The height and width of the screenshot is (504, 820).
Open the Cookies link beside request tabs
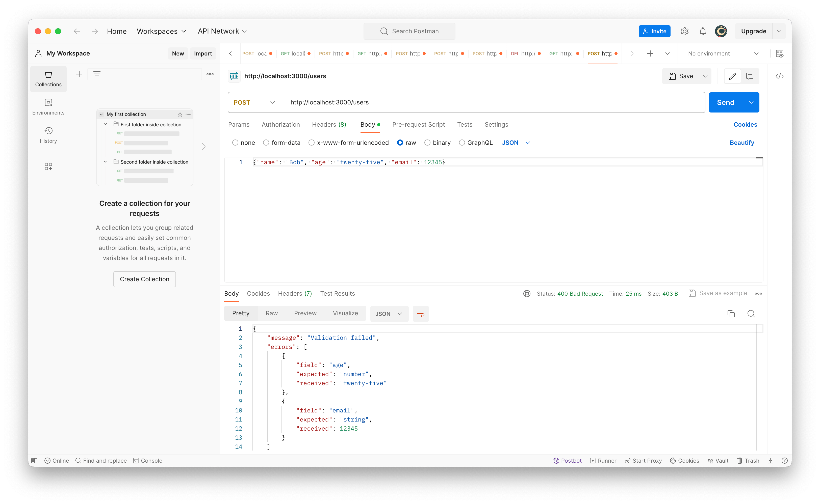pyautogui.click(x=745, y=124)
